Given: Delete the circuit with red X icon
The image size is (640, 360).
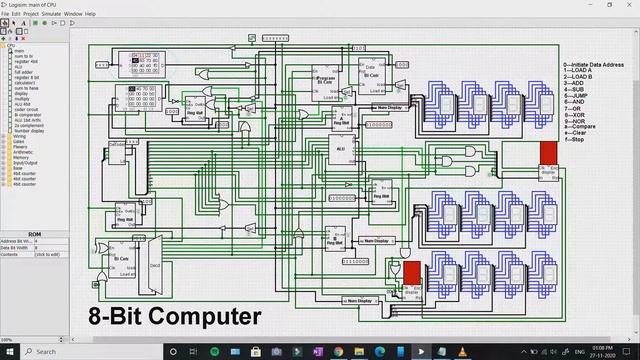Looking at the screenshot, I should pos(23,38).
